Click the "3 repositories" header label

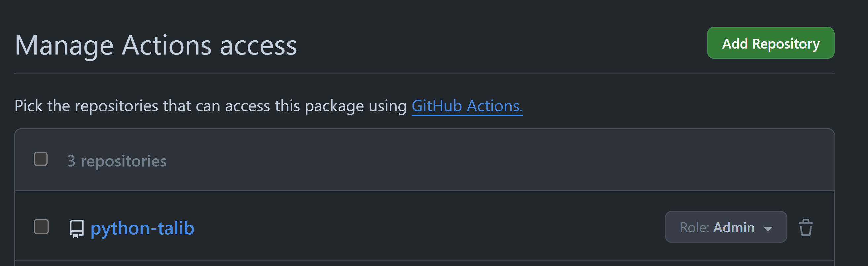coord(117,161)
